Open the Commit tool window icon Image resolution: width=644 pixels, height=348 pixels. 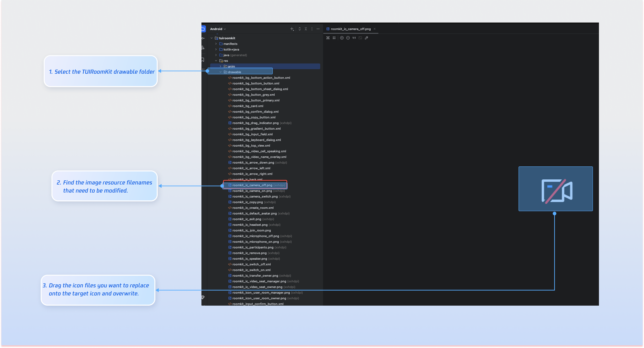pyautogui.click(x=203, y=38)
